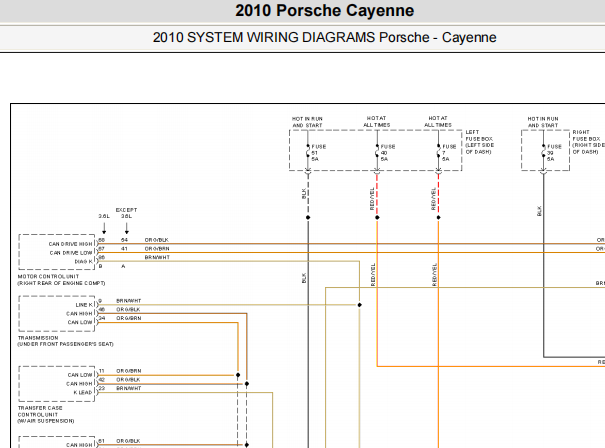Click "BRN/WHT" wire label beside pin 23

[128, 388]
